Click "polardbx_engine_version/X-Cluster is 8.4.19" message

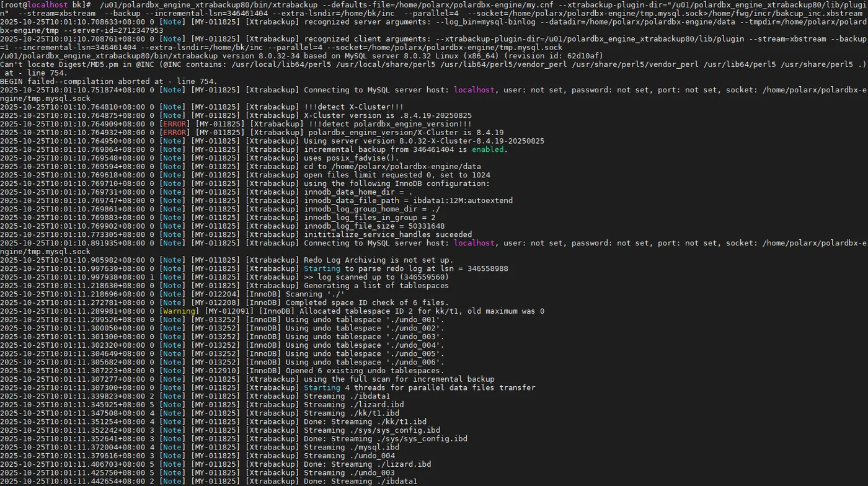(406, 133)
